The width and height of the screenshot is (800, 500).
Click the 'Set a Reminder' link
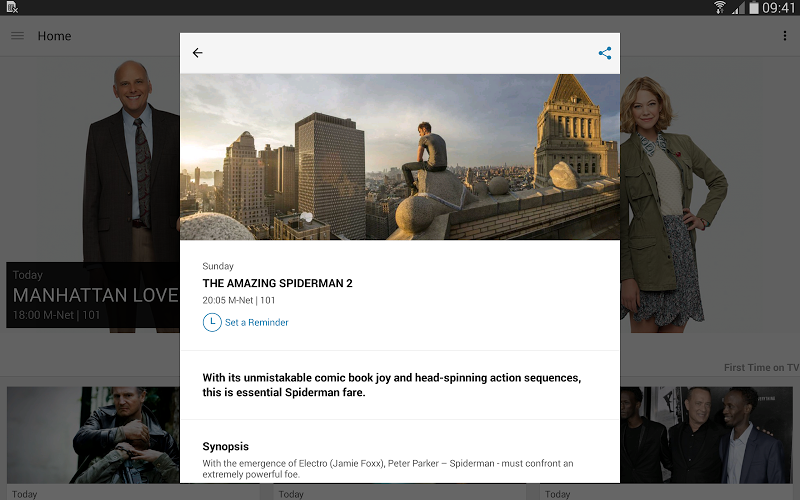(256, 323)
